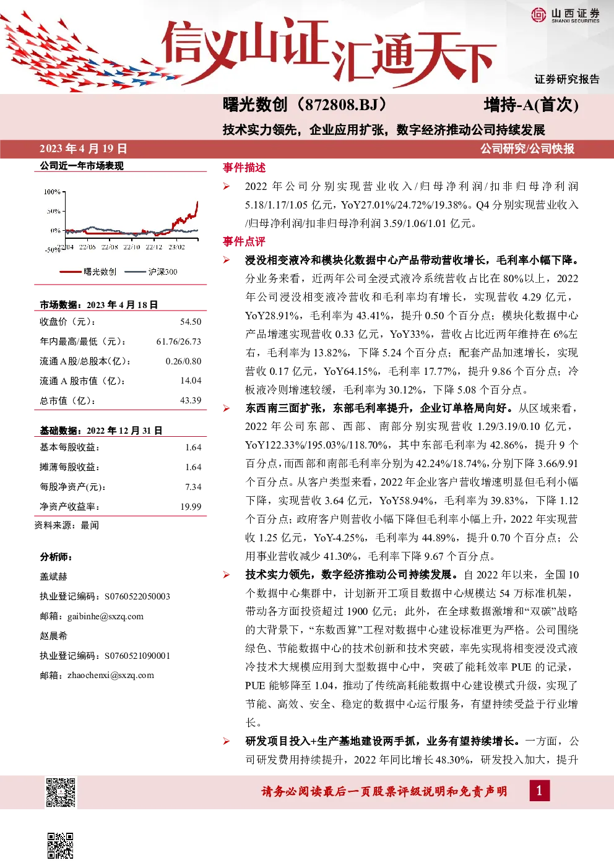Click the Shanxi Securities logo
The image size is (614, 868).
point(565,15)
